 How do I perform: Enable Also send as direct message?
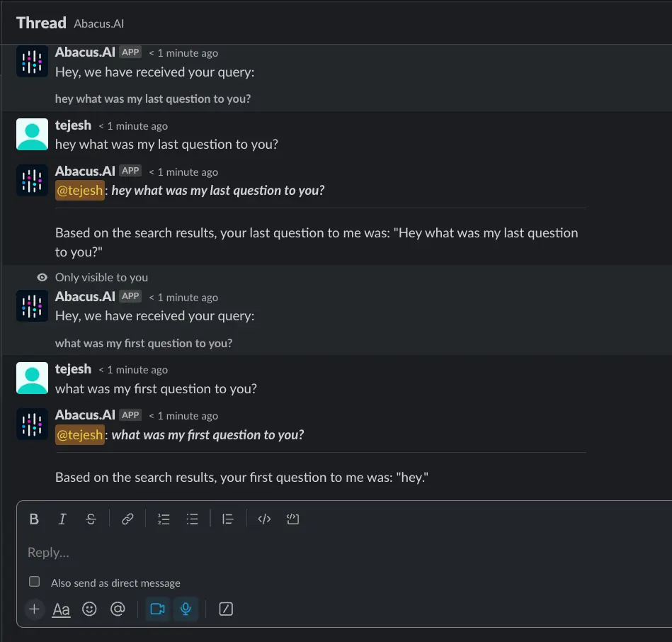(x=34, y=581)
